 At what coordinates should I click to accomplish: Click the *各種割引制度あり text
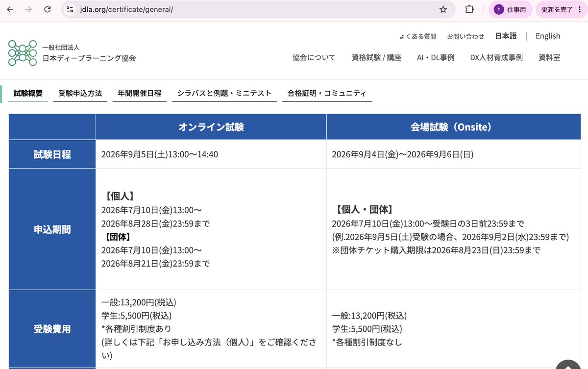pyautogui.click(x=136, y=328)
